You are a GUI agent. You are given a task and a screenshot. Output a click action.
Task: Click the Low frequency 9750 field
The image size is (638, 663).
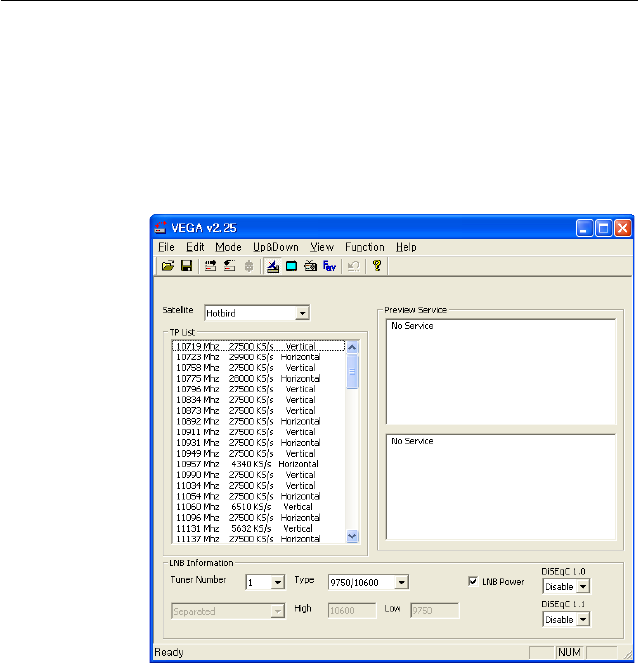435,611
